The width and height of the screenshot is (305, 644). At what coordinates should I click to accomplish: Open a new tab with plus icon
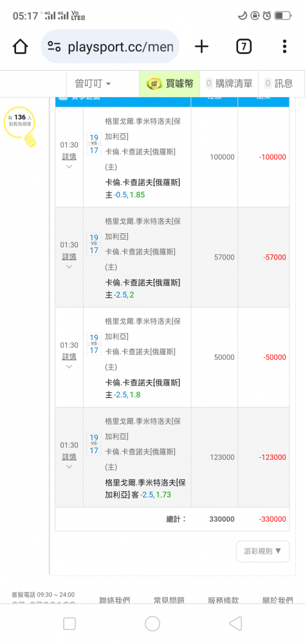pos(201,47)
